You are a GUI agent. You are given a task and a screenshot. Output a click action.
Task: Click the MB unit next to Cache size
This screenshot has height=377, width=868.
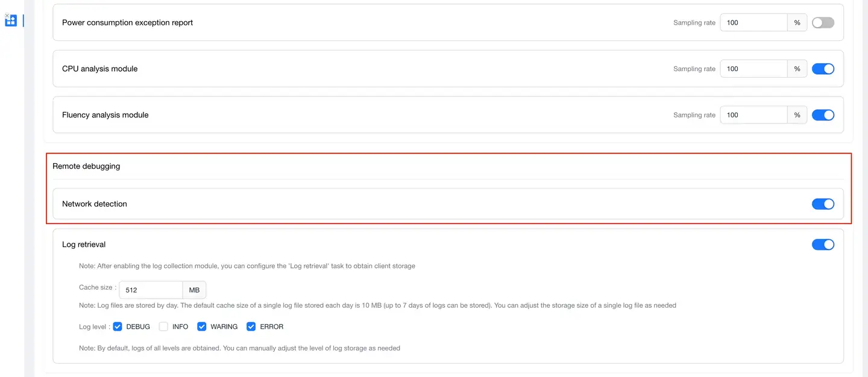[194, 290]
